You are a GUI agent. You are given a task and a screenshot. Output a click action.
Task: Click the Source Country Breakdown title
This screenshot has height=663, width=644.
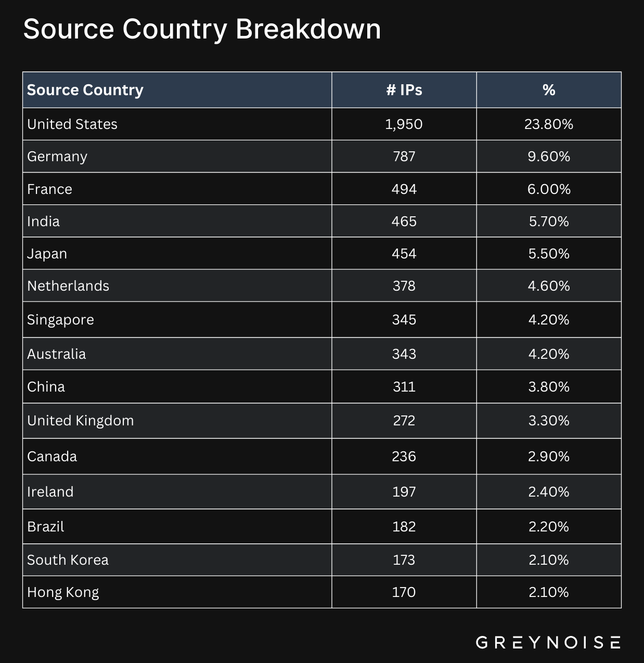(x=202, y=29)
